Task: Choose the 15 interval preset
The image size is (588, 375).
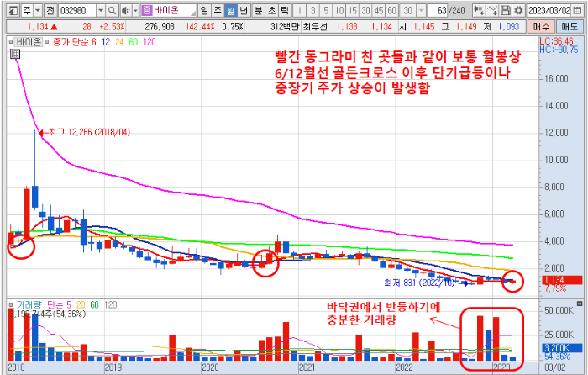Action: 353,11
